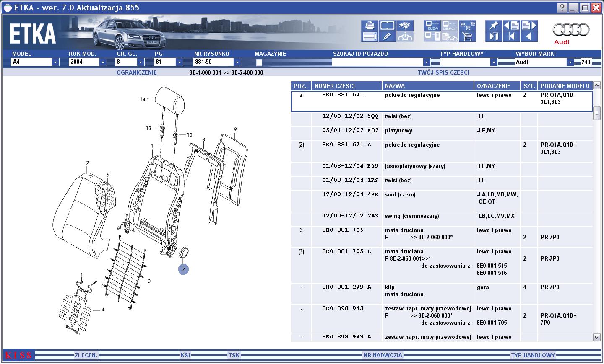The height and width of the screenshot is (364, 604).
Task: Go back using the plain left arrow icon
Action: tap(529, 36)
